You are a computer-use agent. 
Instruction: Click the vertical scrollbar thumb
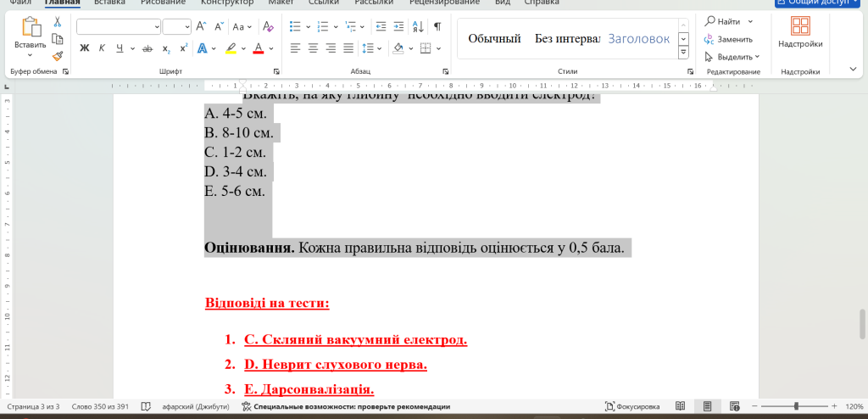(862, 324)
